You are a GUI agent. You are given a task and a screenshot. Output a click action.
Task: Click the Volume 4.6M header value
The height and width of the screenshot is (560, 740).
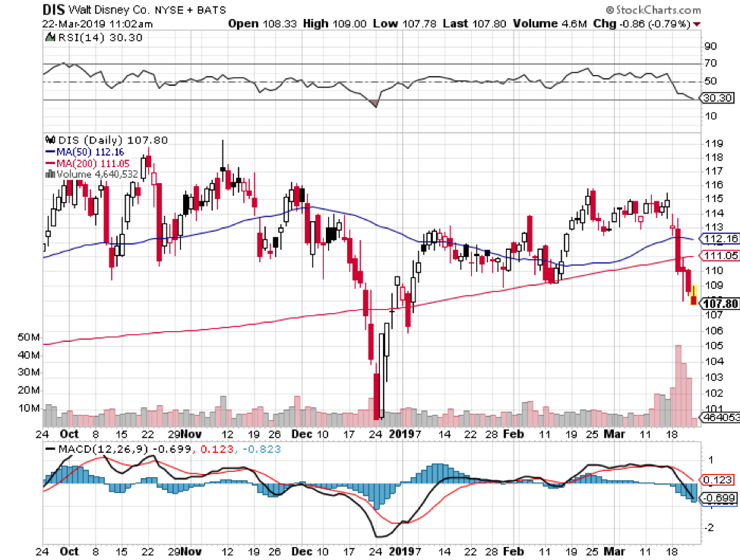coord(550,24)
